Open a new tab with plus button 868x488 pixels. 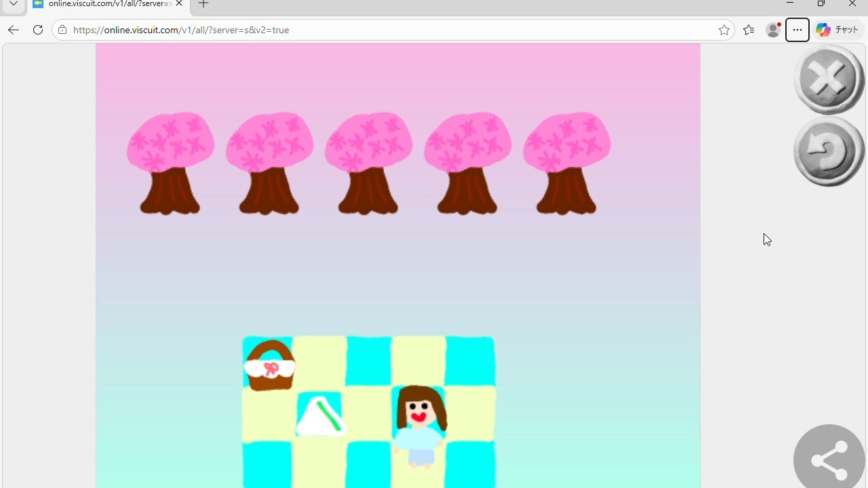(203, 4)
